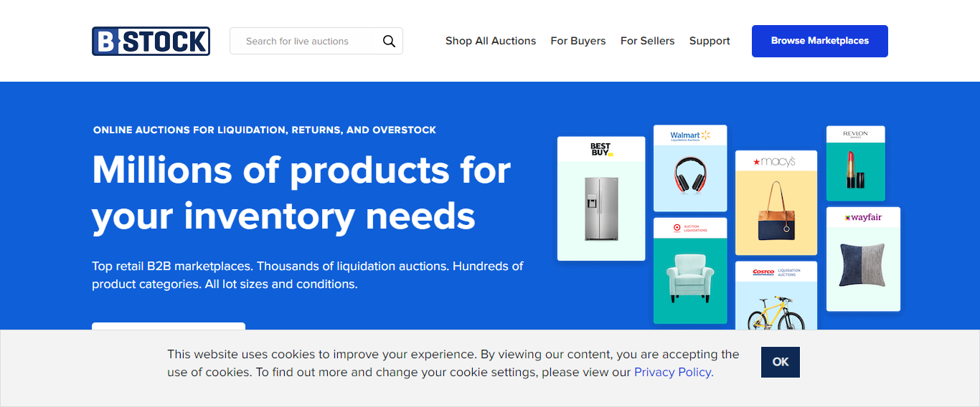Click the search magnifier icon
The image size is (980, 407).
(x=389, y=41)
